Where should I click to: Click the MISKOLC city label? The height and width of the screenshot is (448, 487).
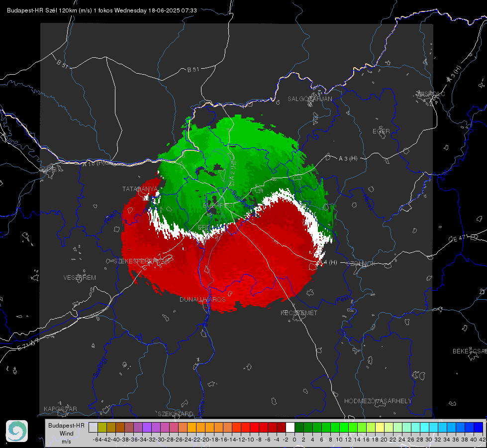(x=431, y=94)
